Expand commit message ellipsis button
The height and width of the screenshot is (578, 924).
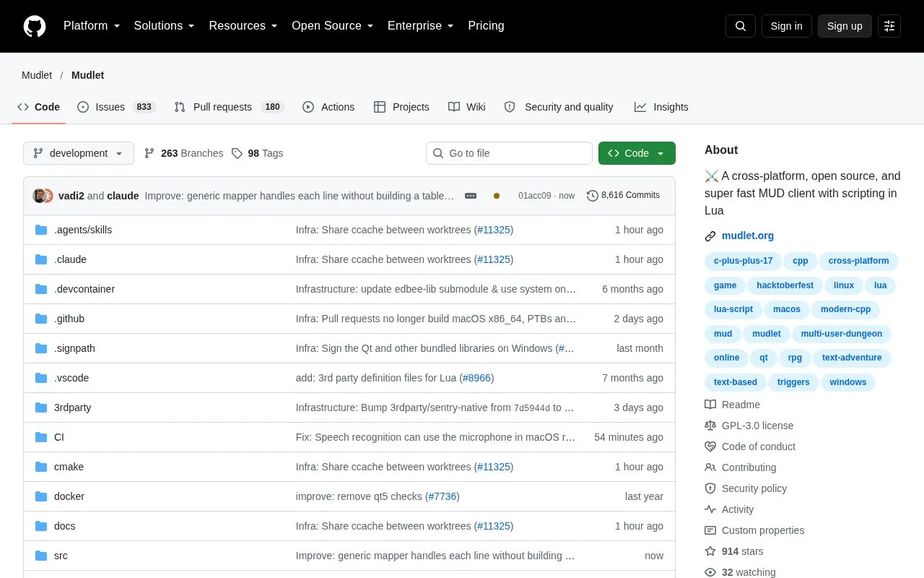click(471, 196)
